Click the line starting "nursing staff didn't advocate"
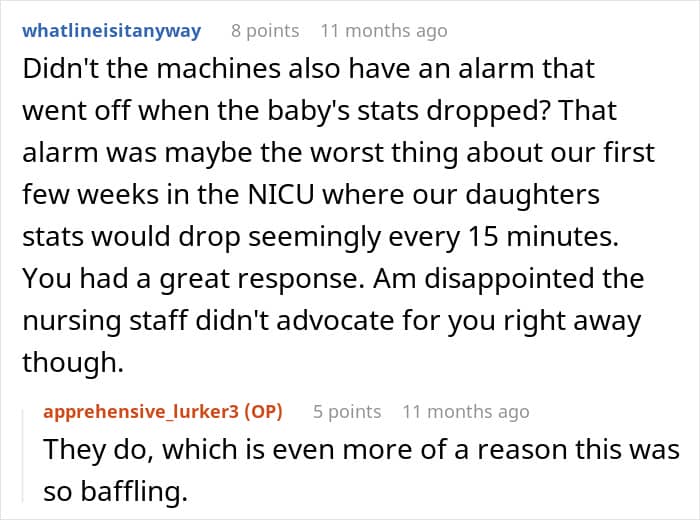This screenshot has height=520, width=700. (x=332, y=320)
